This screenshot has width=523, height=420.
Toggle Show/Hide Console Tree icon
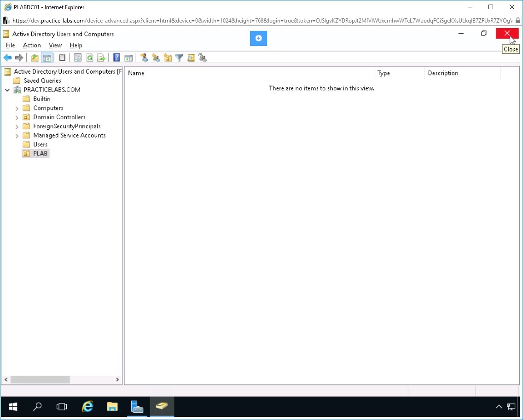pyautogui.click(x=46, y=58)
